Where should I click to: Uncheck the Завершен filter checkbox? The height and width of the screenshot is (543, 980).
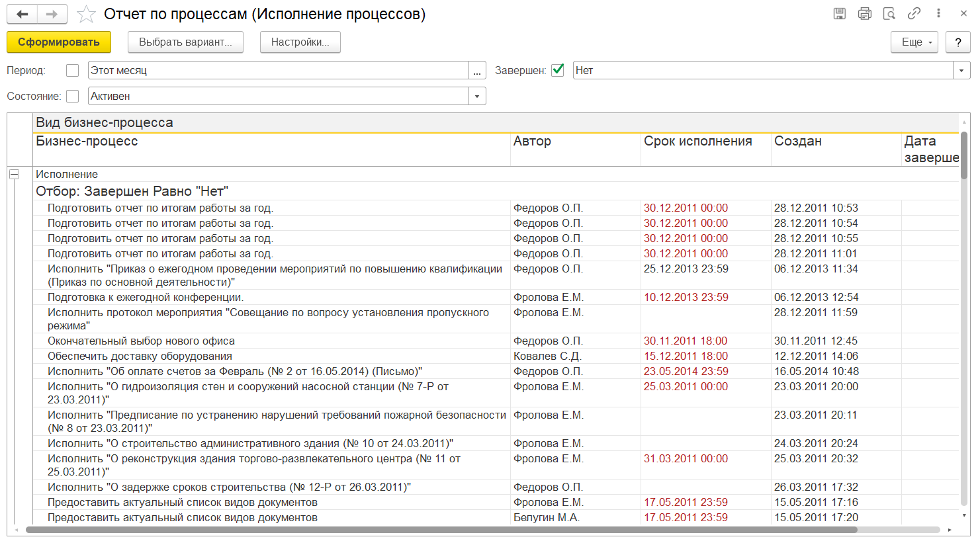click(x=558, y=70)
